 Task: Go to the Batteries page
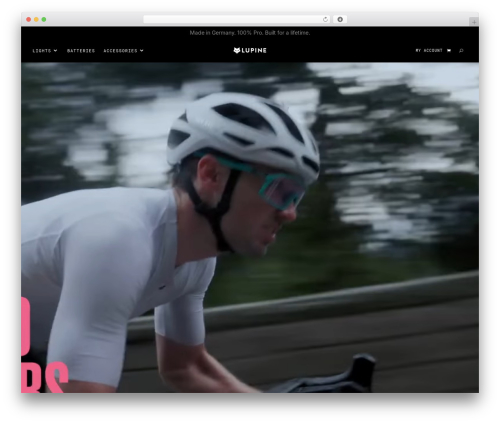[81, 51]
